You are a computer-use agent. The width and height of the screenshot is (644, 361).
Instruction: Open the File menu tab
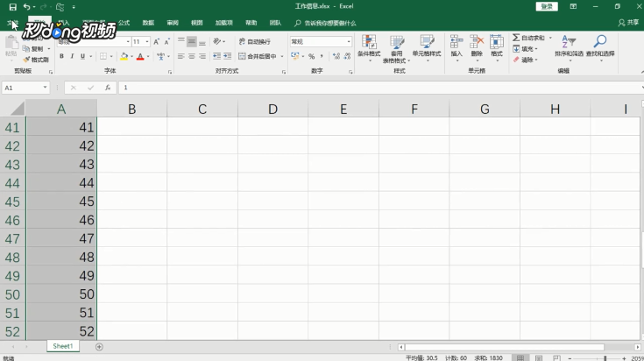[x=13, y=23]
